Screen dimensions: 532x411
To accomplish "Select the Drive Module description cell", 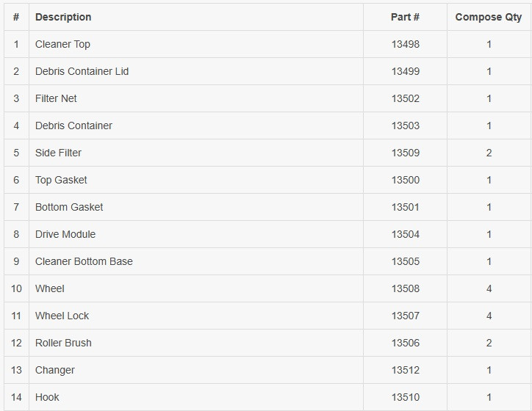I will pyautogui.click(x=65, y=234).
